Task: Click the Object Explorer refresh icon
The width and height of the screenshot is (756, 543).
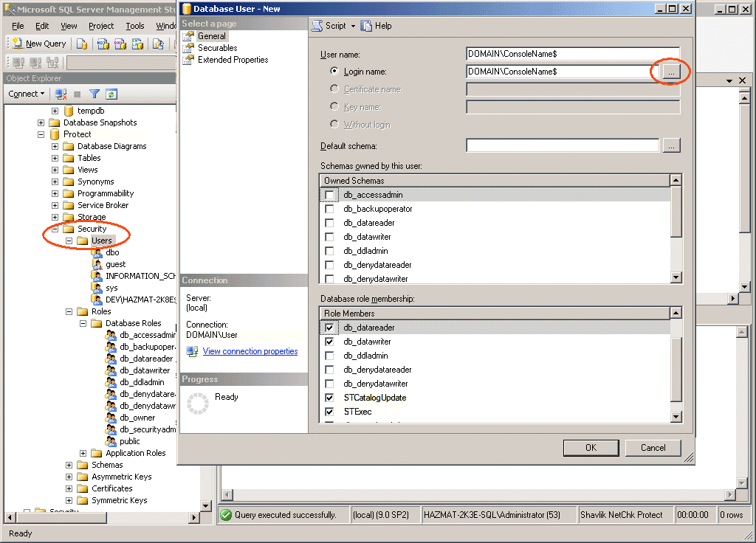Action: 111,94
